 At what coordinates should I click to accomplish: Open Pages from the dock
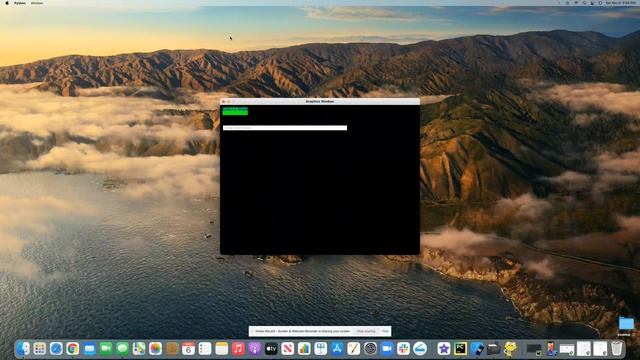pos(354,349)
